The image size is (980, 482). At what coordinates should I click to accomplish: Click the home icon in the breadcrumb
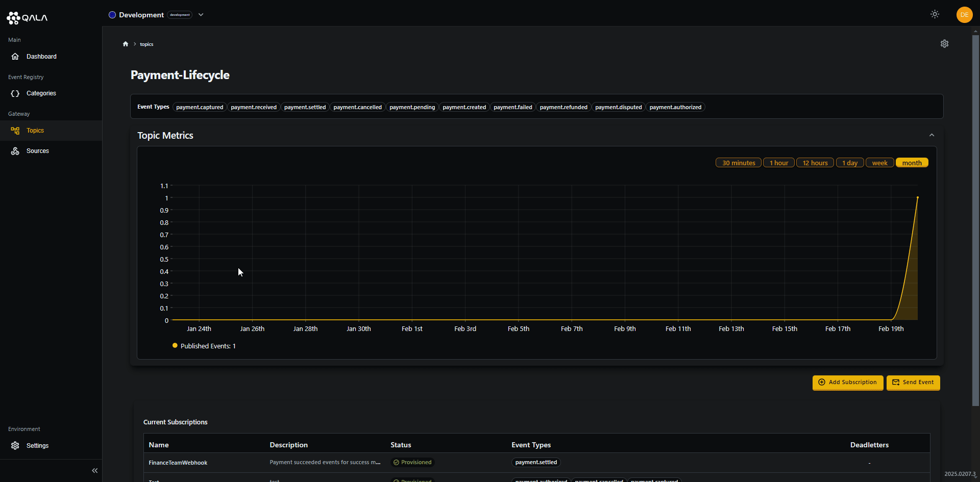point(125,44)
